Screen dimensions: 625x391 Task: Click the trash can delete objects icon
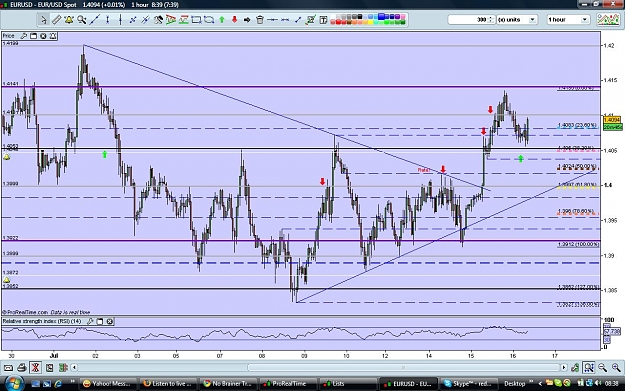[x=259, y=20]
